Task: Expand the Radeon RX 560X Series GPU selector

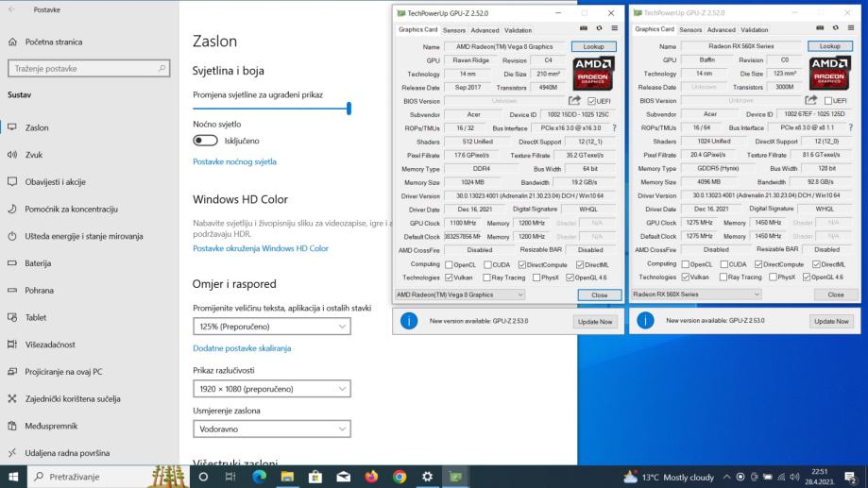Action: (x=696, y=294)
